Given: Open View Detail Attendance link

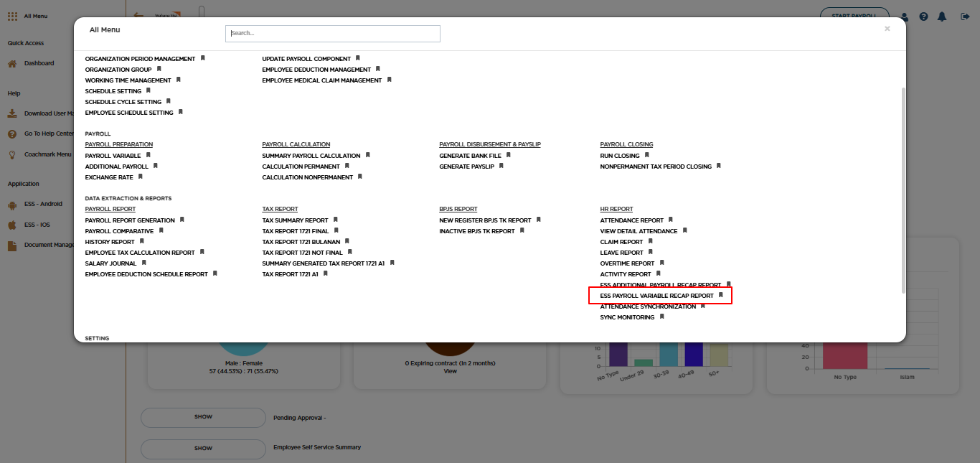Looking at the screenshot, I should click(x=639, y=231).
